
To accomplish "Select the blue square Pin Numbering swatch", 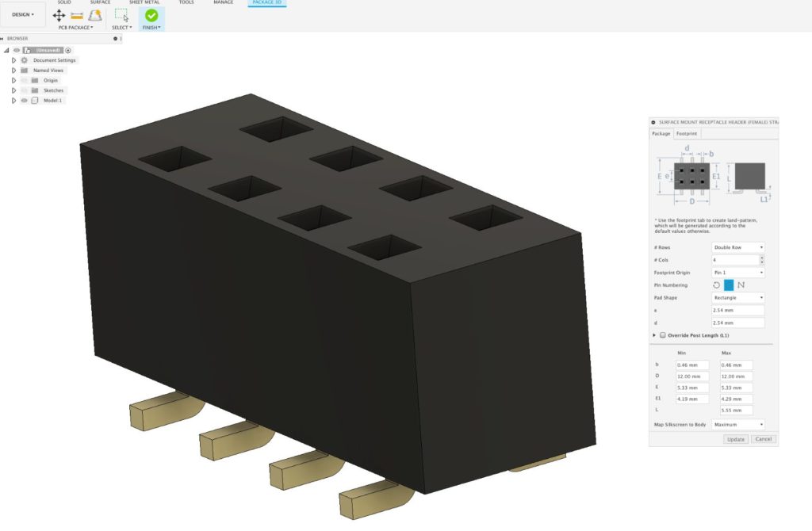I will tap(729, 285).
